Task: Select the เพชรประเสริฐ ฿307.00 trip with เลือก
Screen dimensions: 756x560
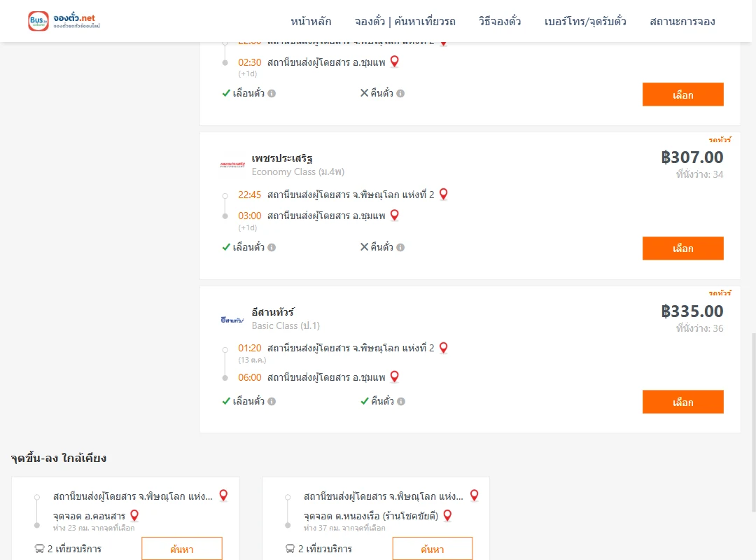Action: coord(682,248)
